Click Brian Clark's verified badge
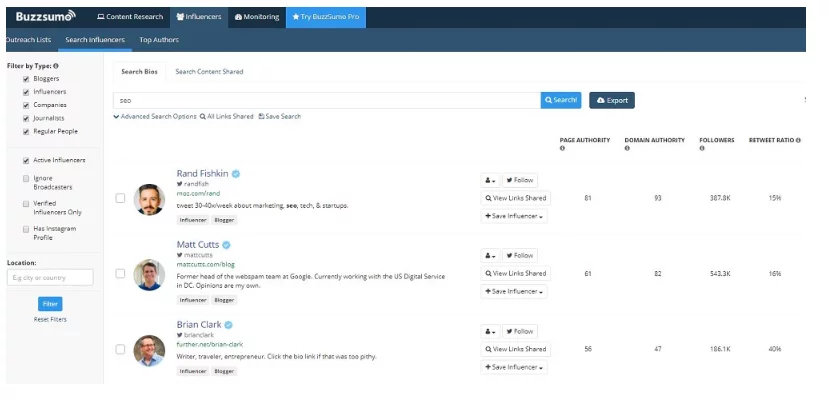 228,325
